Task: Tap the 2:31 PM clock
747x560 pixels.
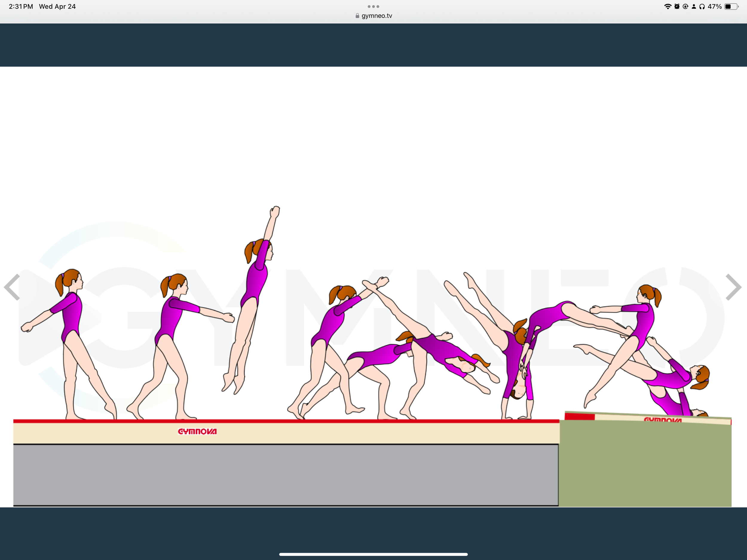Action: (21, 6)
